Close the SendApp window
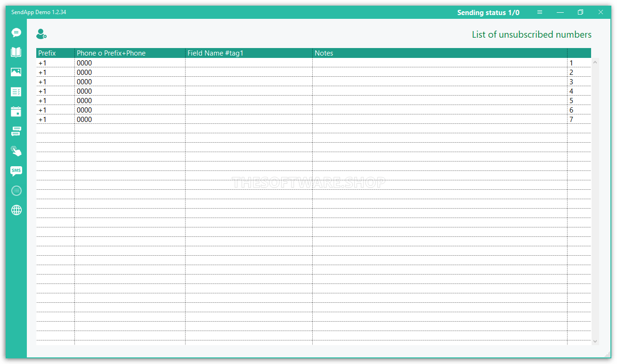Image resolution: width=617 pixels, height=364 pixels. [x=601, y=12]
